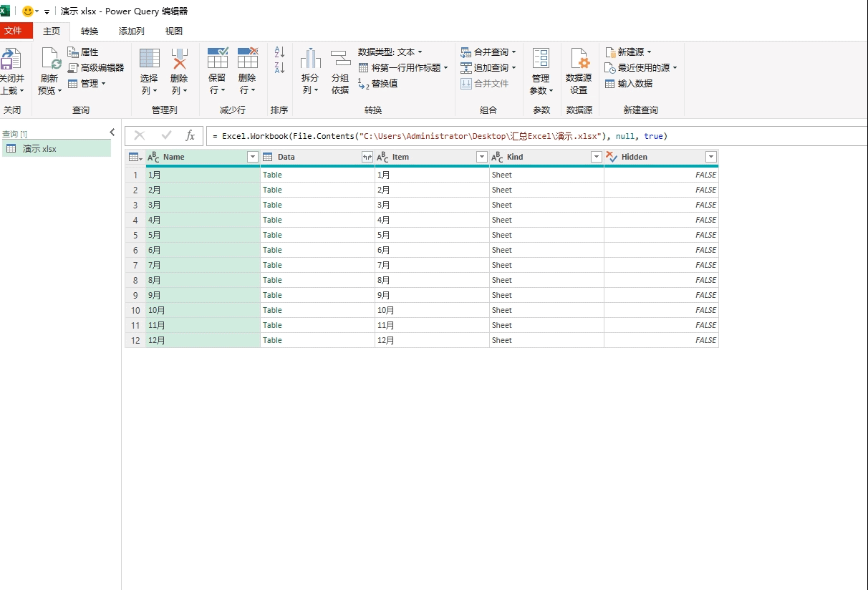Open Use First Row as Headers (将第一行用作标题) dropdown
This screenshot has height=590, width=868.
pos(403,68)
